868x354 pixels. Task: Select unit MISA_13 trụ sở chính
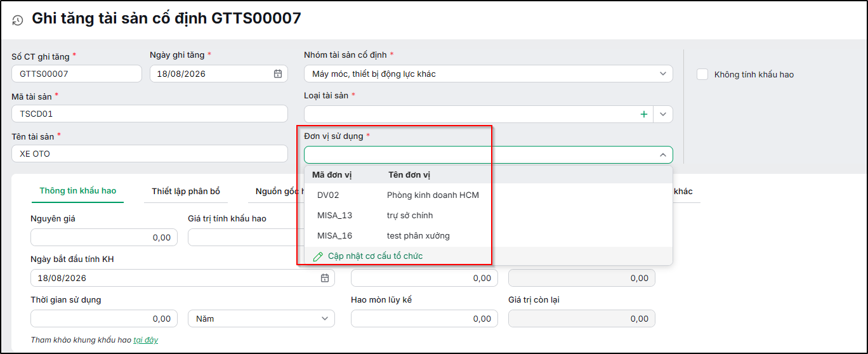coord(489,215)
